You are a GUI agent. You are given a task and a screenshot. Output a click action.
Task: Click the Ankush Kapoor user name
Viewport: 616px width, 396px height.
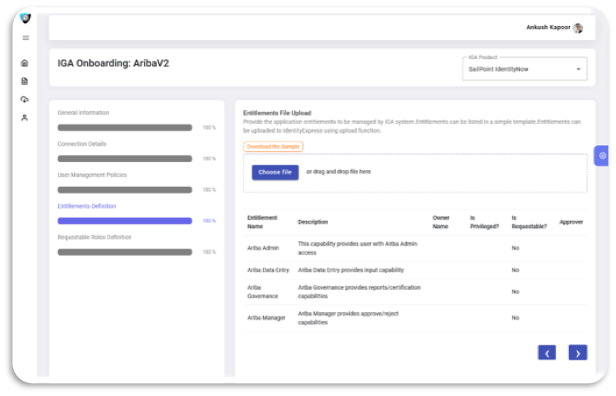(x=548, y=27)
